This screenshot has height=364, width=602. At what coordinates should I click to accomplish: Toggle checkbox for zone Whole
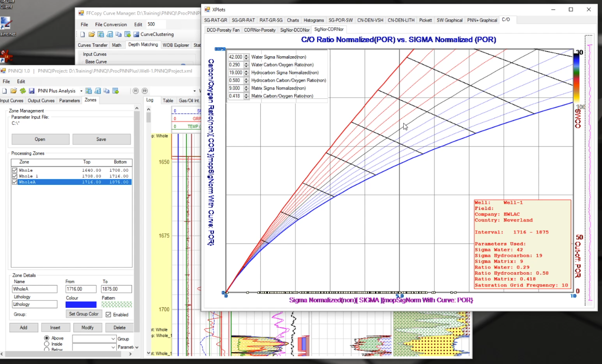coord(15,170)
